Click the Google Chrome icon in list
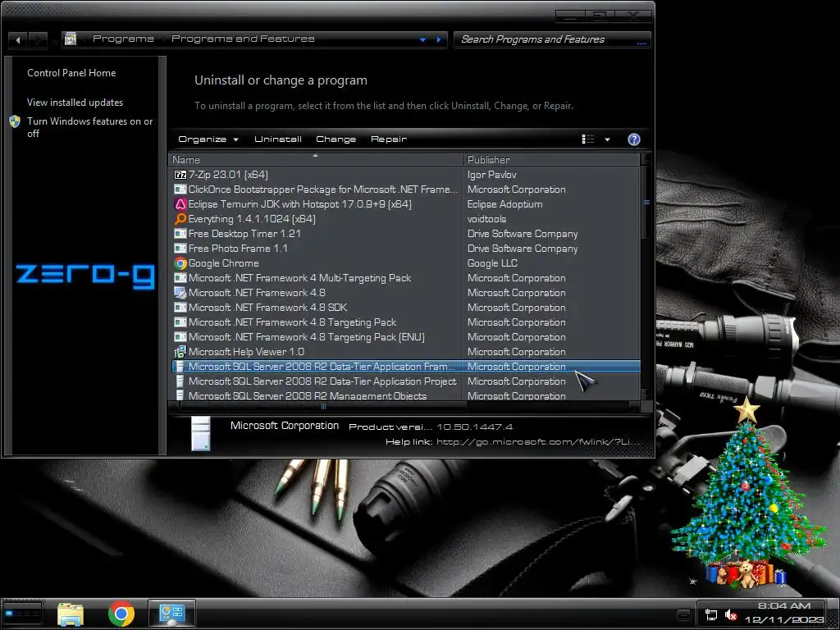 pyautogui.click(x=180, y=263)
